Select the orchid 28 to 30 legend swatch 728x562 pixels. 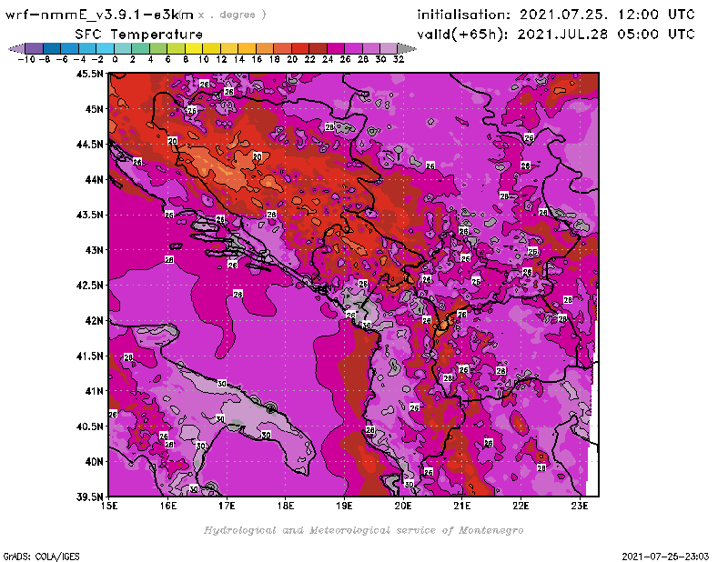coord(371,48)
